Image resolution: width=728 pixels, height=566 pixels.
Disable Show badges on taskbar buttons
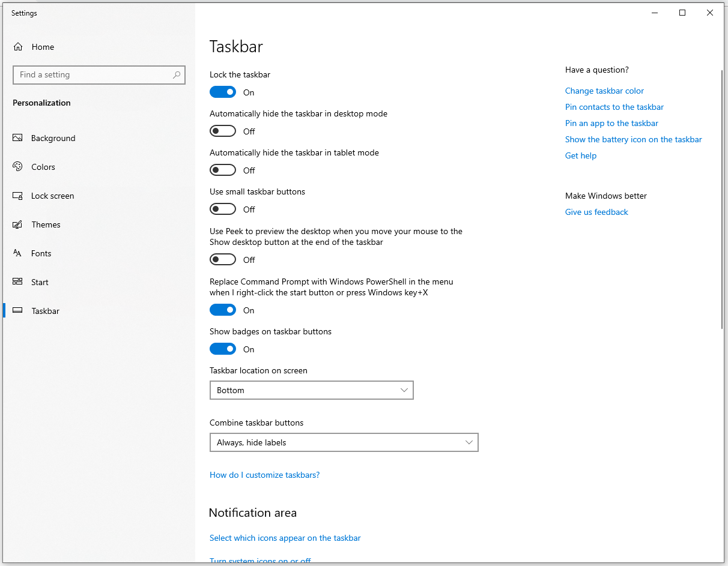click(223, 349)
